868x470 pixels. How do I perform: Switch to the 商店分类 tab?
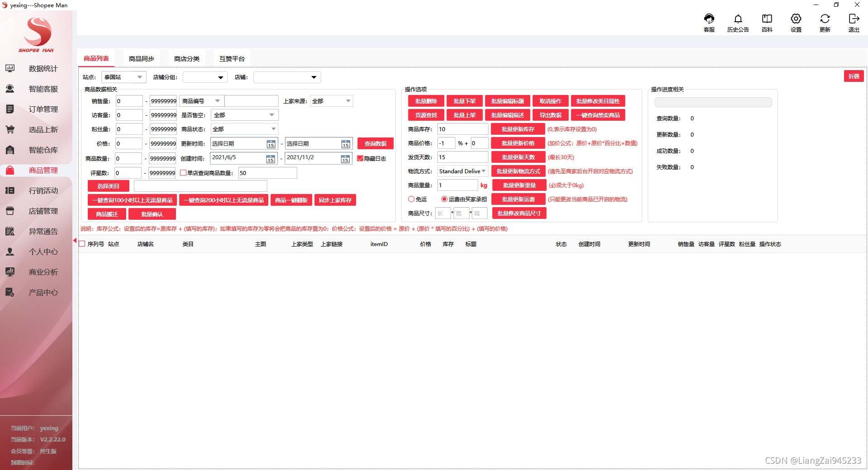pyautogui.click(x=187, y=59)
